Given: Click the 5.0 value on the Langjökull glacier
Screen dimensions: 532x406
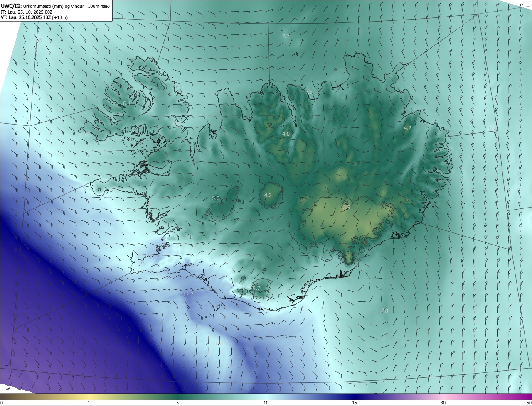Looking at the screenshot, I should pyautogui.click(x=216, y=198).
